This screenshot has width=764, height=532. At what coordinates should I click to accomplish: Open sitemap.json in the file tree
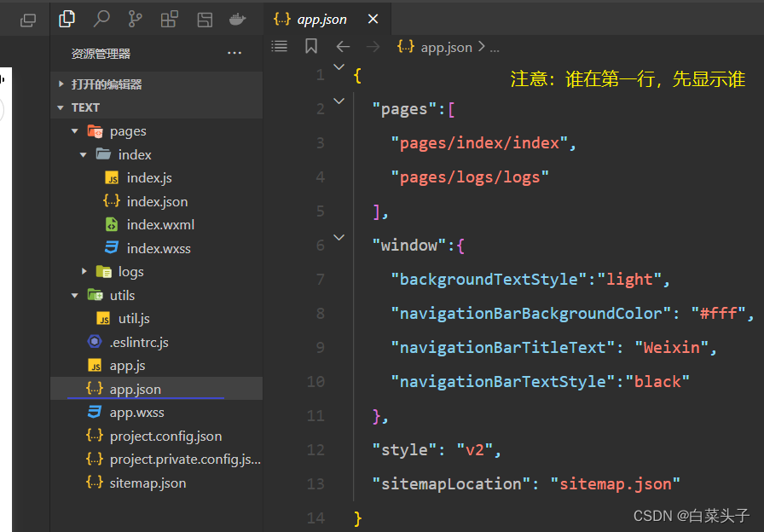click(x=148, y=483)
